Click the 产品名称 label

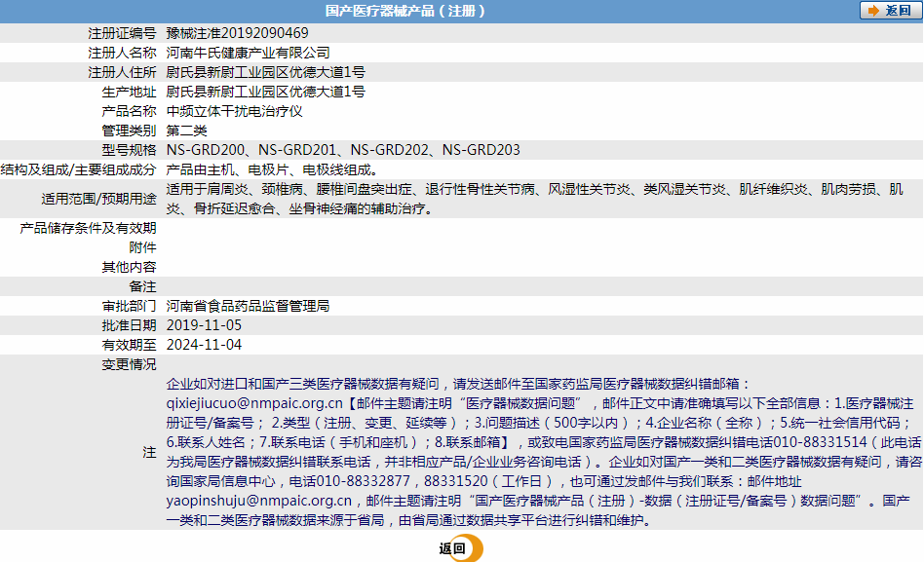click(x=129, y=111)
